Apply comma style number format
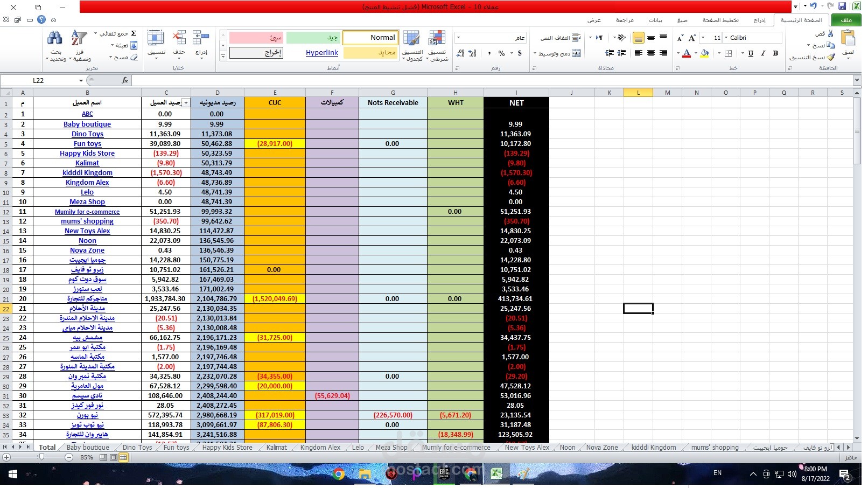Image resolution: width=868 pixels, height=488 pixels. point(489,53)
